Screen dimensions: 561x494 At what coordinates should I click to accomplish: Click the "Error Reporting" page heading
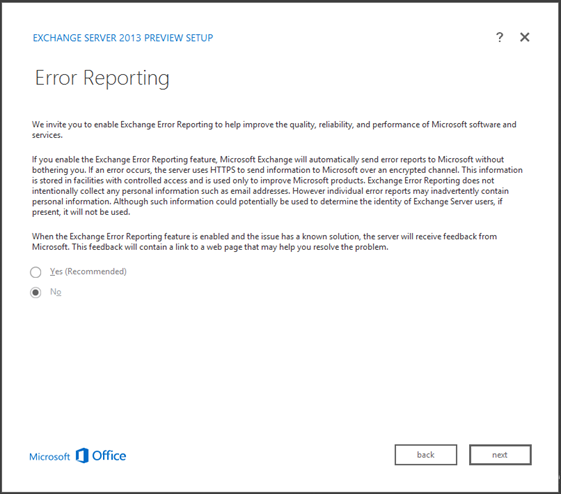click(102, 78)
